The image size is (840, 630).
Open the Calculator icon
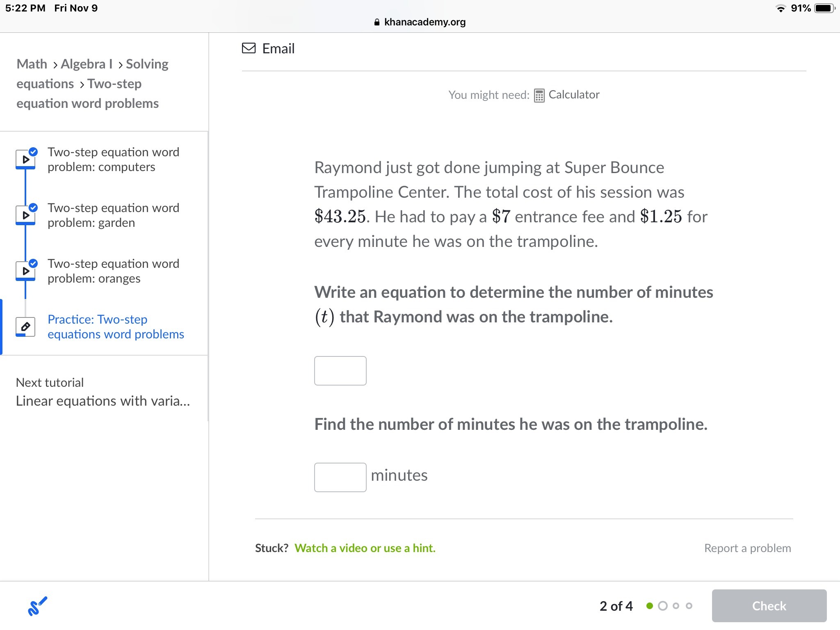[539, 95]
